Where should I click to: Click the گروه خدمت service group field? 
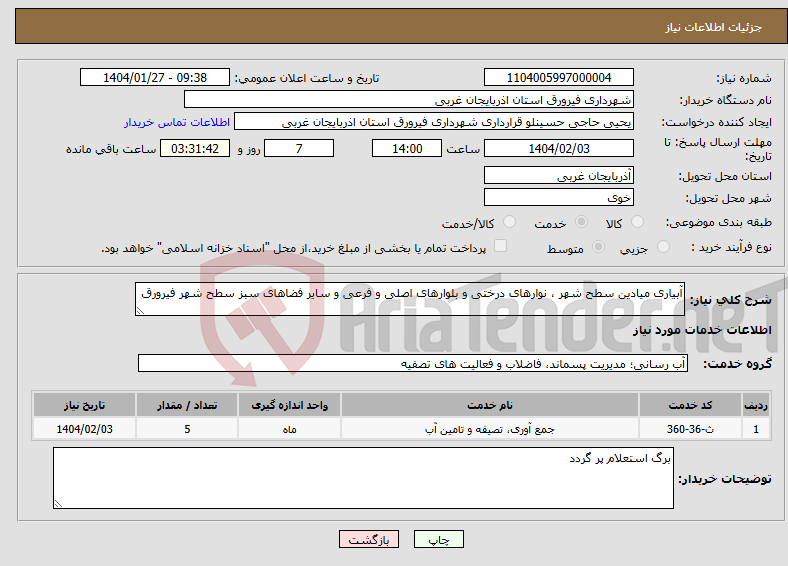pyautogui.click(x=413, y=363)
